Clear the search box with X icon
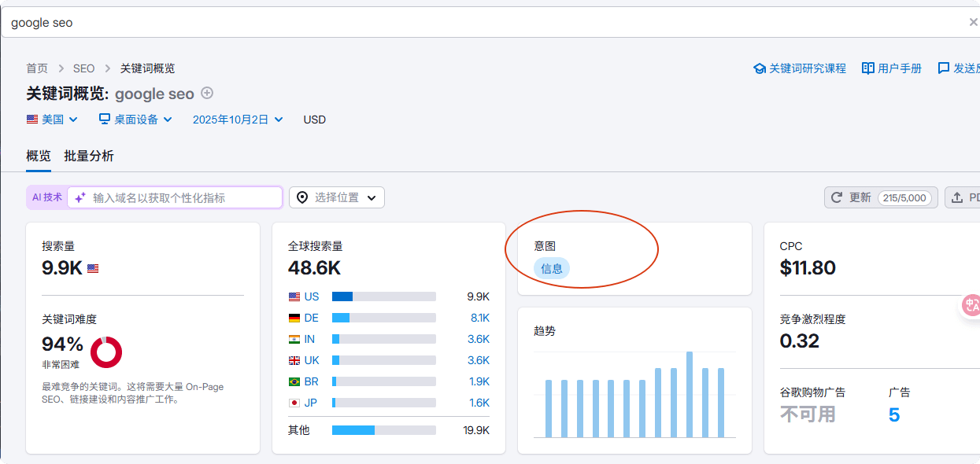This screenshot has height=464, width=980. pos(973,23)
